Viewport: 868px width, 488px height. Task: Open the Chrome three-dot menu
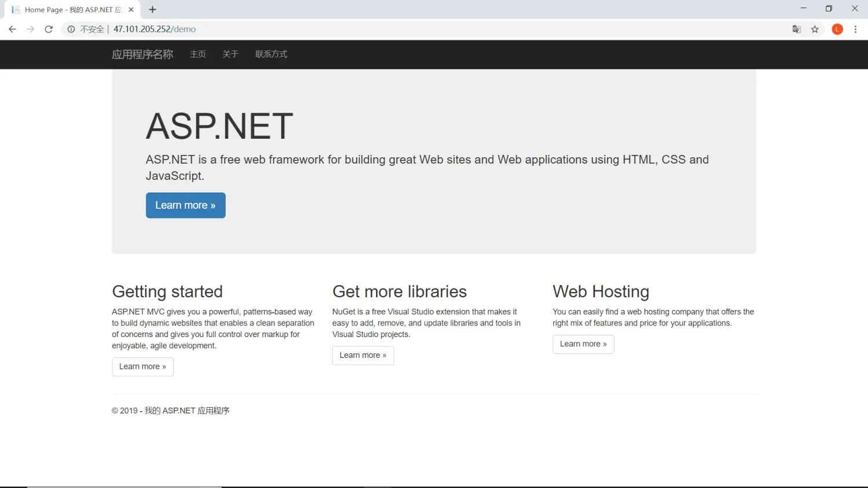coord(855,29)
